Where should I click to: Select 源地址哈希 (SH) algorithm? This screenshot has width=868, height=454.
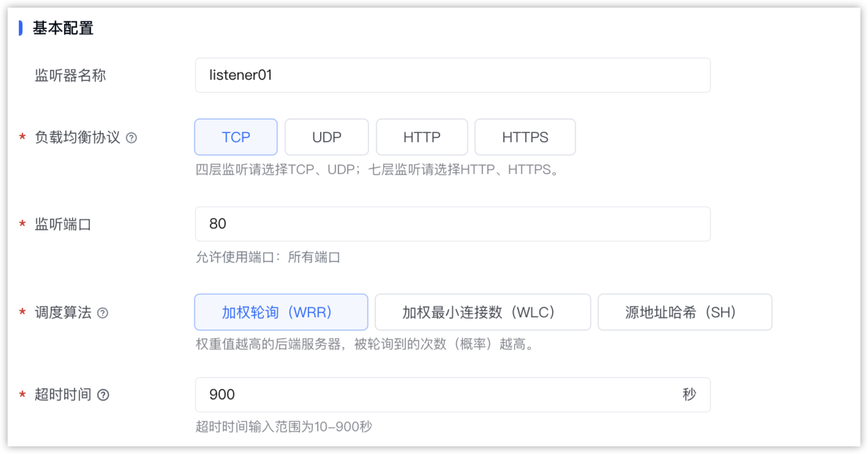(x=685, y=312)
